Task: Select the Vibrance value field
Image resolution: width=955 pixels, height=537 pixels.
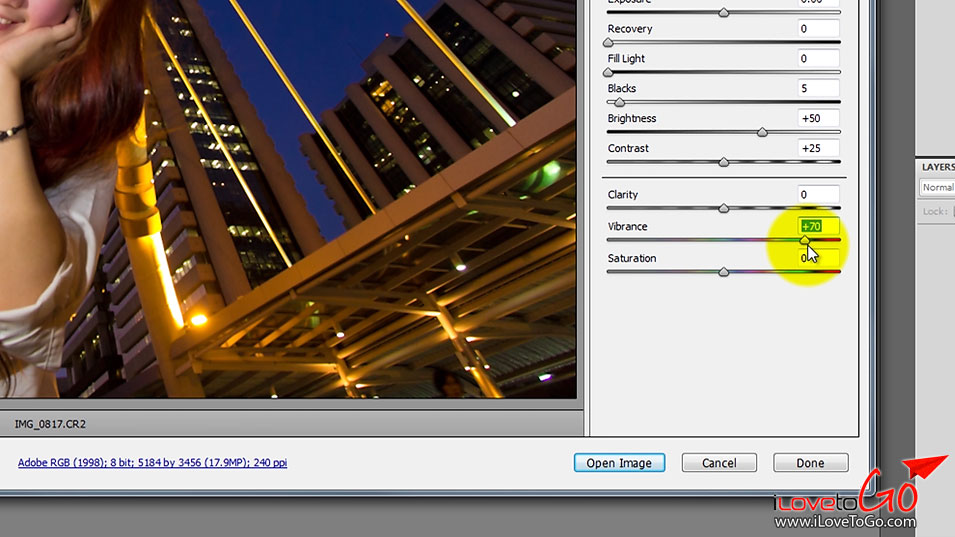Action: pyautogui.click(x=818, y=226)
